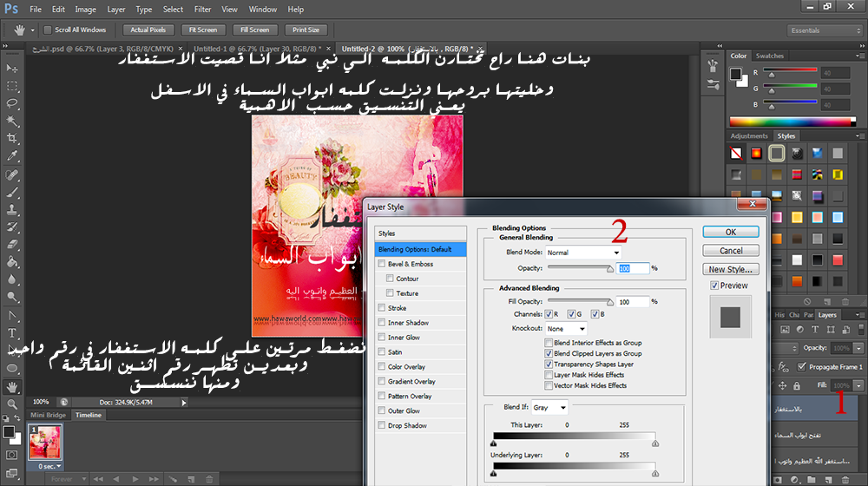Check Scroll All Windows option
The image size is (868, 486).
coord(48,30)
